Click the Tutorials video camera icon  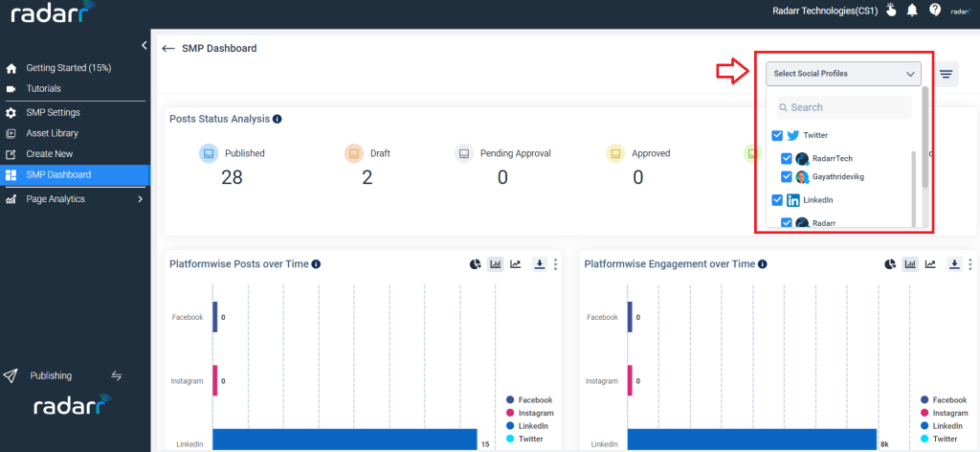[11, 89]
